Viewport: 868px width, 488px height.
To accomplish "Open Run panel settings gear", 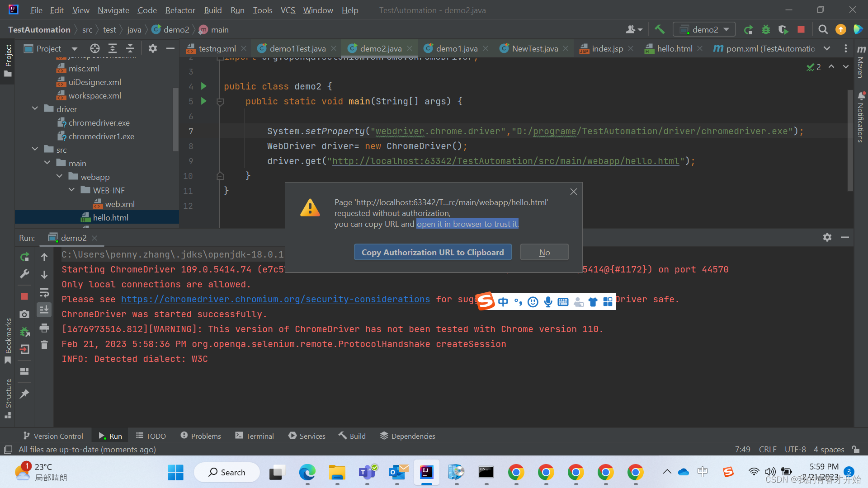I will coord(827,237).
